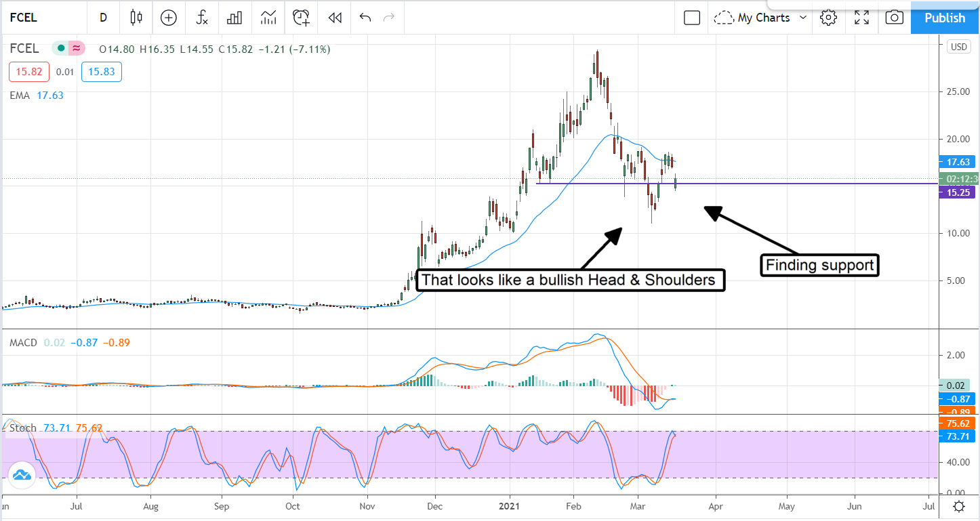Undo the last chart action
This screenshot has height=521, width=980.
pyautogui.click(x=365, y=18)
